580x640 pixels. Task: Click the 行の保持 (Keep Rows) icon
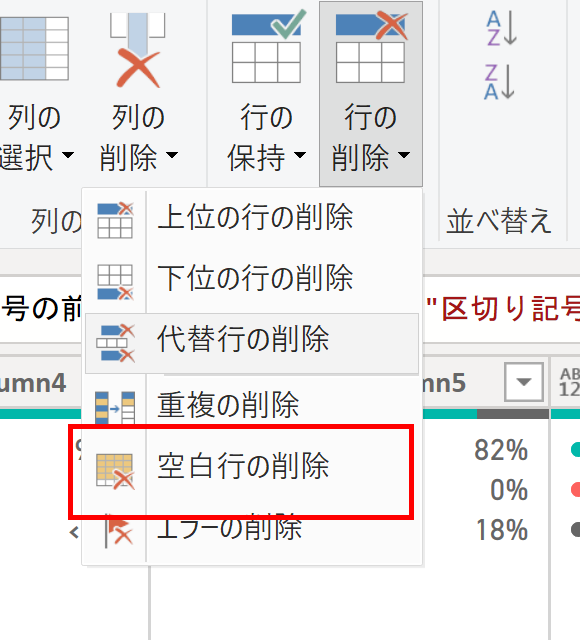click(268, 46)
